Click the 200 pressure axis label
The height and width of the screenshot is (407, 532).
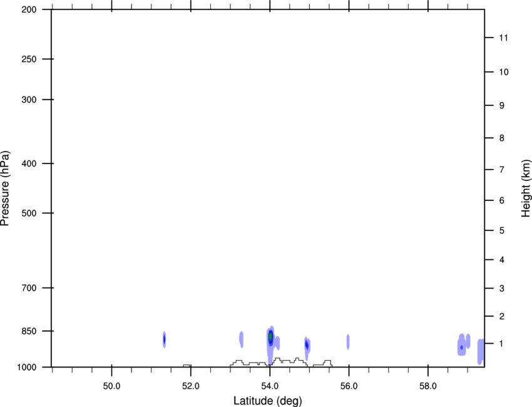coord(29,9)
